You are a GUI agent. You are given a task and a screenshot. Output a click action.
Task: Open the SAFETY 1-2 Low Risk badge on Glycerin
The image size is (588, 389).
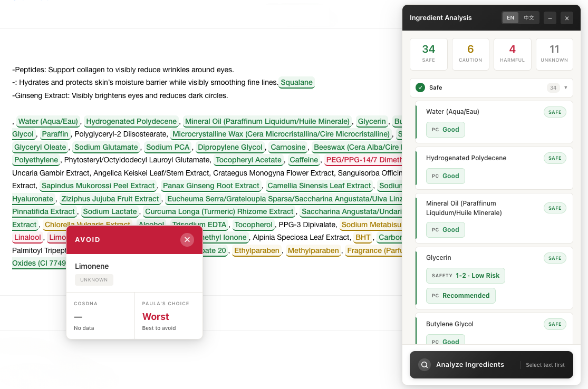pos(466,276)
